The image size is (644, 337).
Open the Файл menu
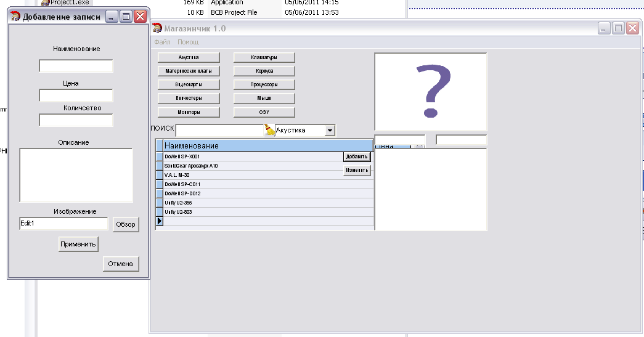tap(162, 42)
